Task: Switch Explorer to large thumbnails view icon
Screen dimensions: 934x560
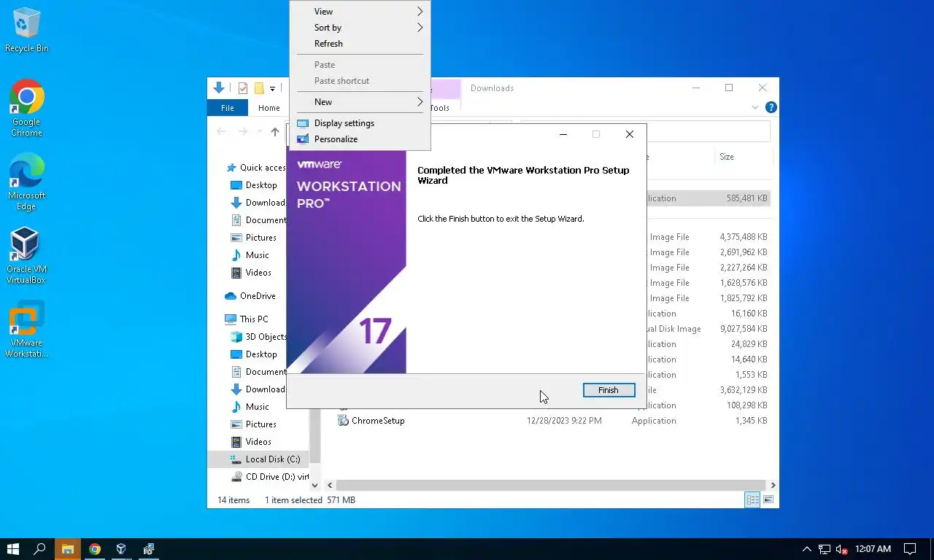Action: (x=767, y=500)
